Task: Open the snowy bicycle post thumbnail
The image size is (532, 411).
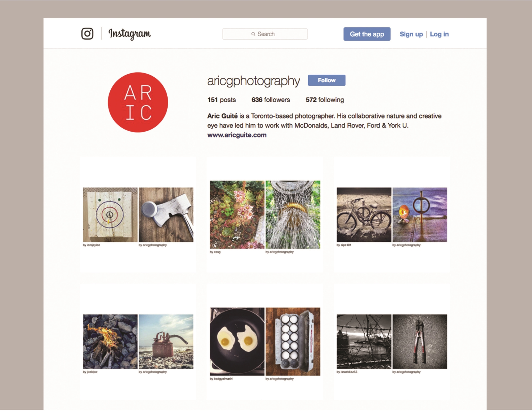Action: [x=392, y=215]
